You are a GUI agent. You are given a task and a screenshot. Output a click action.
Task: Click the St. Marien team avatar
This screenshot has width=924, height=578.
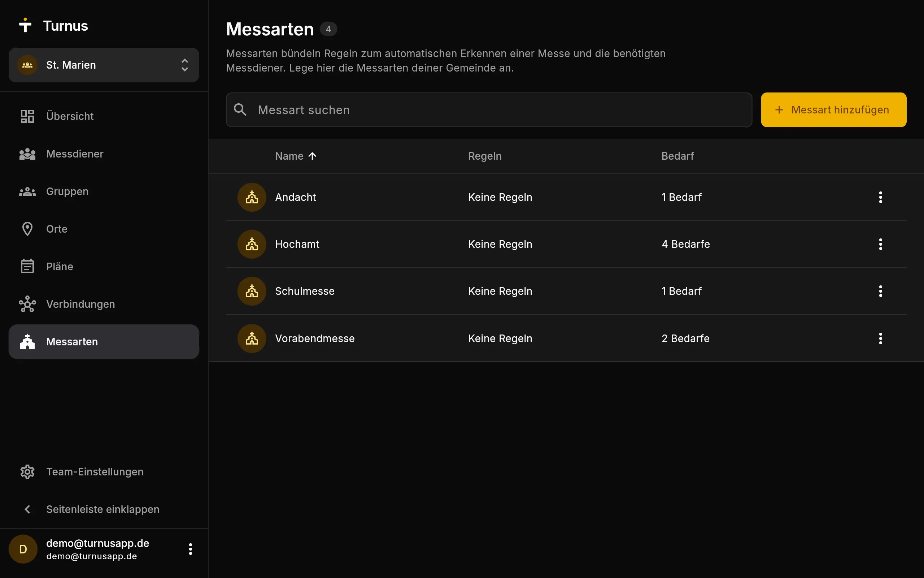[x=27, y=65]
